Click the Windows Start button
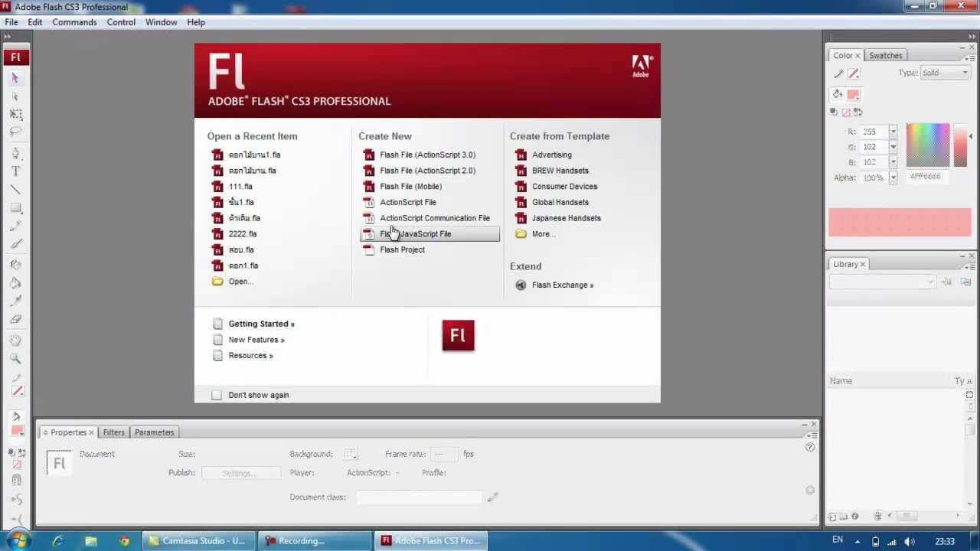This screenshot has width=980, height=551. (x=18, y=540)
